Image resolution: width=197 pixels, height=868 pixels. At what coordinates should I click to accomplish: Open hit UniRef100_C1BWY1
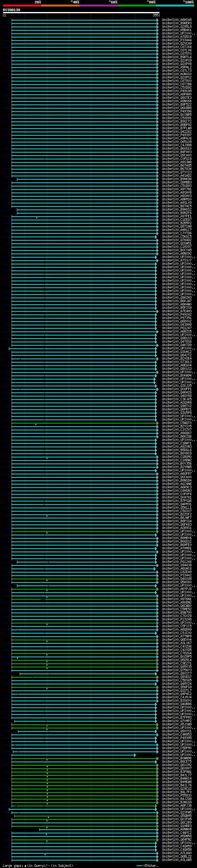pos(177,443)
